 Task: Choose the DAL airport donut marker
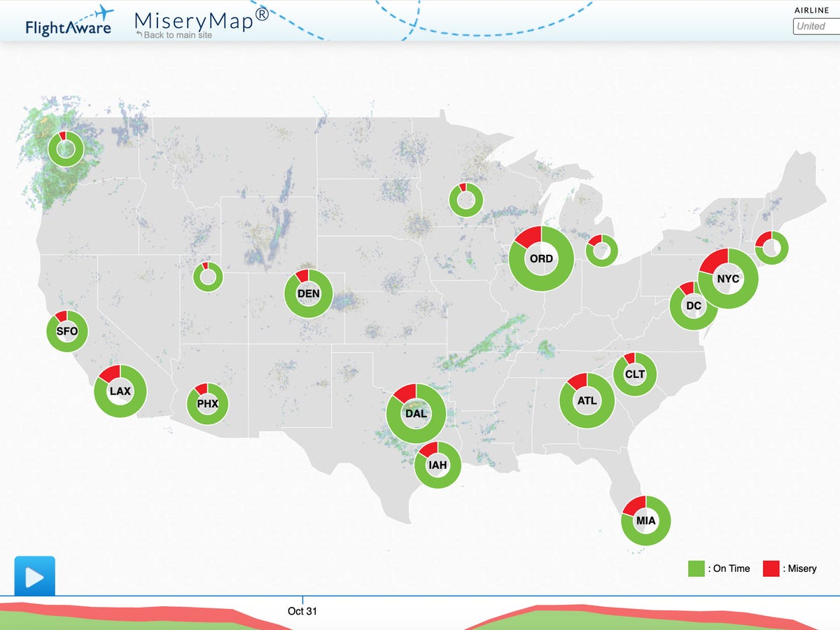(416, 413)
